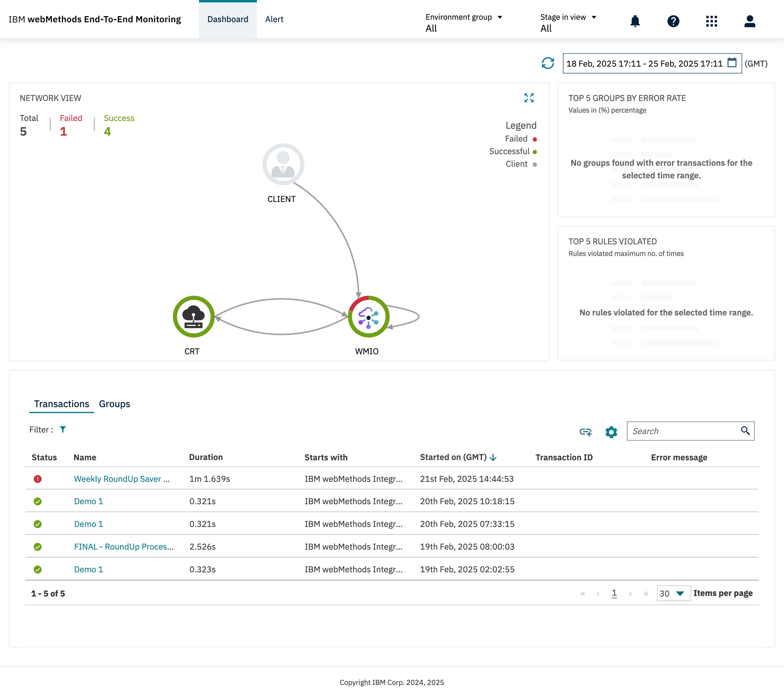Viewport: 784px width, 693px height.
Task: Click the 21st Feb, 2025 14:44:53 cell
Action: click(x=466, y=479)
